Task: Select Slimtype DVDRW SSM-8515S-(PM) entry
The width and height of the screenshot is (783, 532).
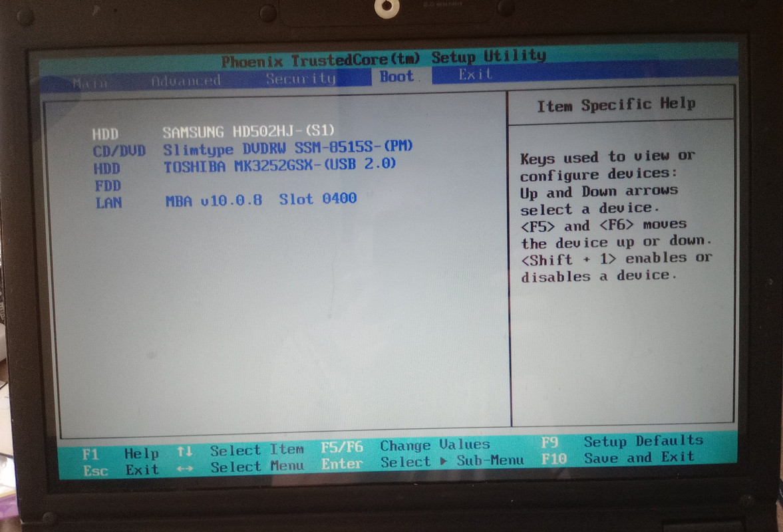Action: (287, 148)
